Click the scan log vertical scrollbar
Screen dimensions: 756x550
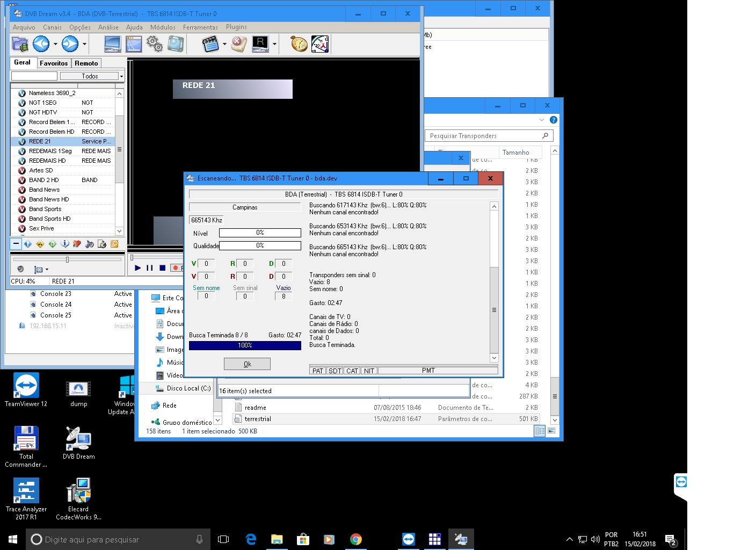click(x=494, y=282)
